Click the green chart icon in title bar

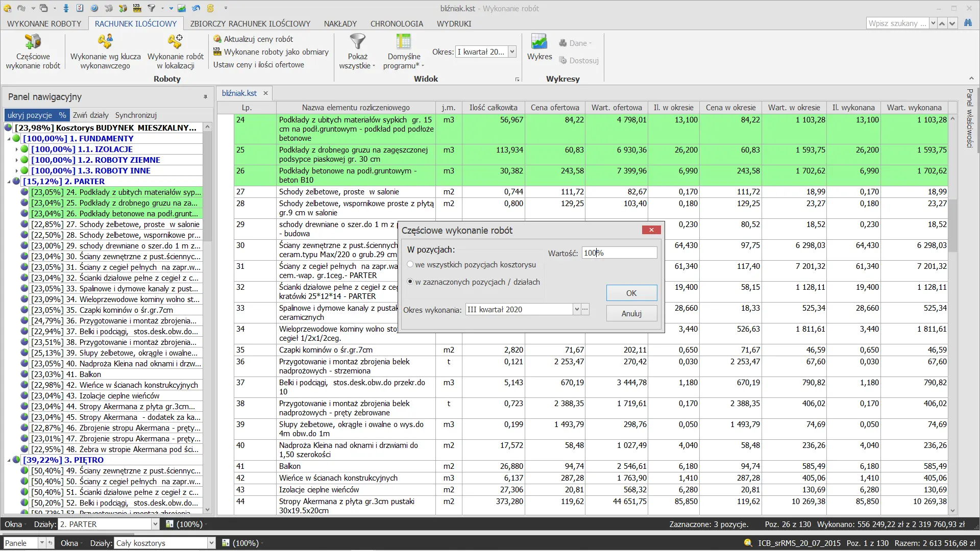(x=181, y=8)
